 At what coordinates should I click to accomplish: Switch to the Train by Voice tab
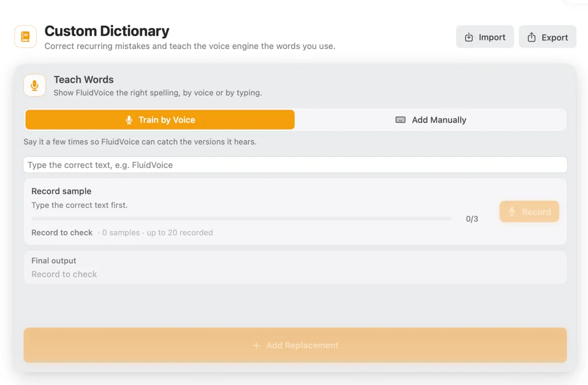(160, 120)
